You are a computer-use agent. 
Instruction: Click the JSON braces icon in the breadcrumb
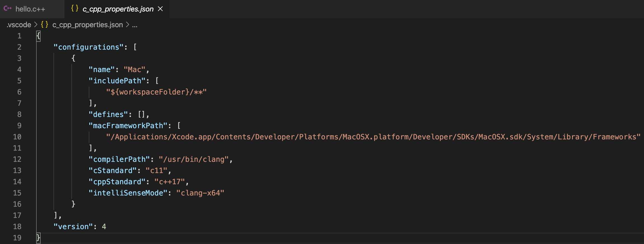pos(45,24)
